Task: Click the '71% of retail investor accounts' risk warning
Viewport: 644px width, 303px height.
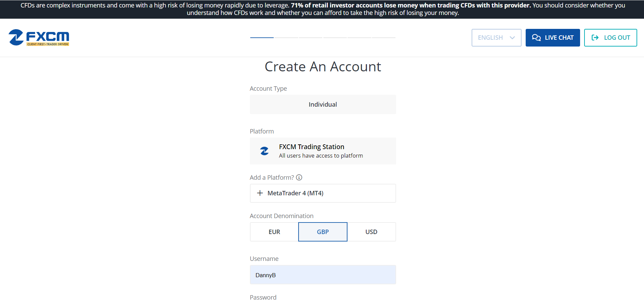Action: click(411, 5)
